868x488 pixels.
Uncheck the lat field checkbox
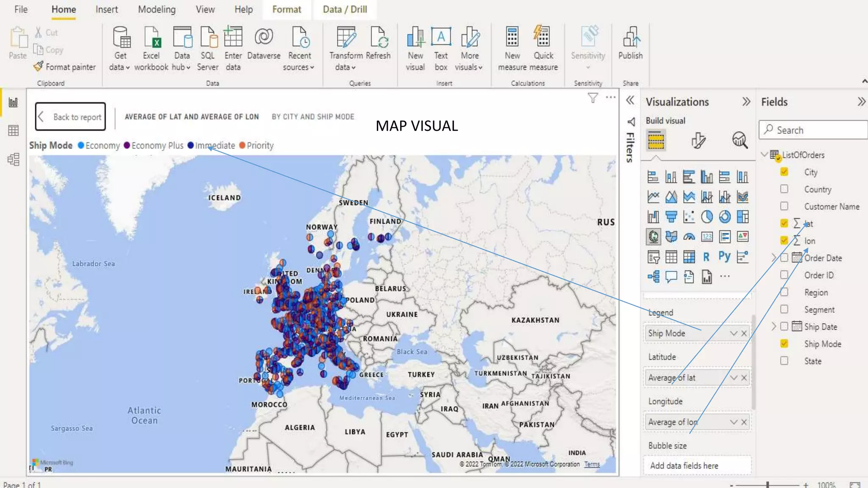[x=784, y=223]
